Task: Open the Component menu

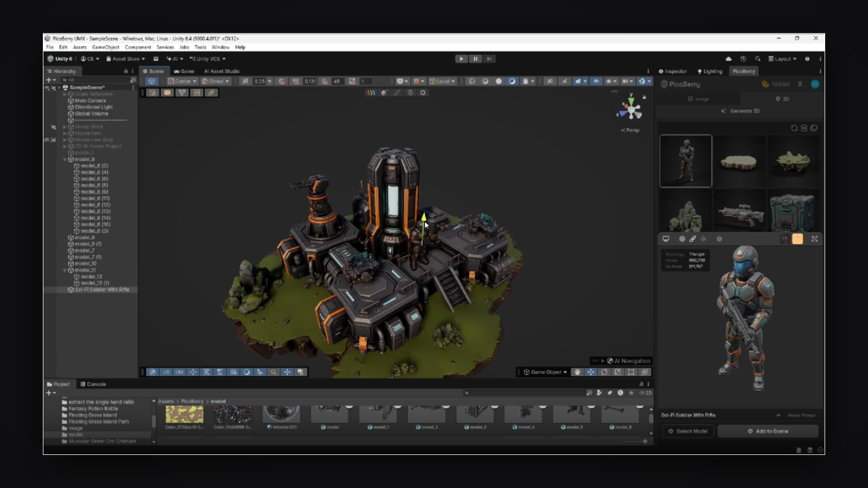Action: point(138,47)
